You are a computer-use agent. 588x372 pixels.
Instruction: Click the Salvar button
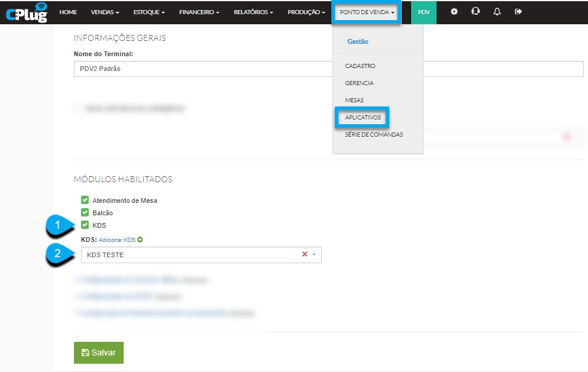tap(99, 352)
